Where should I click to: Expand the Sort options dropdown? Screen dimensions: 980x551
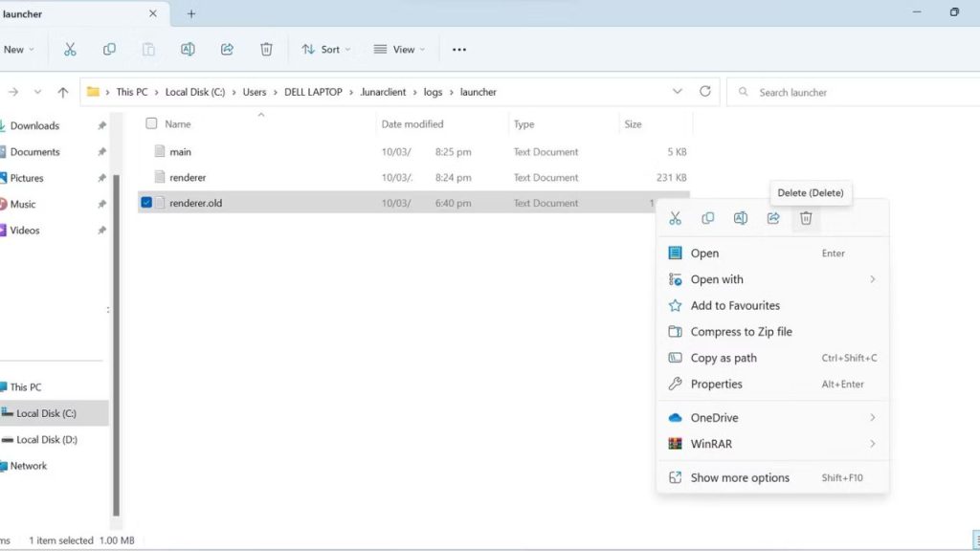325,49
